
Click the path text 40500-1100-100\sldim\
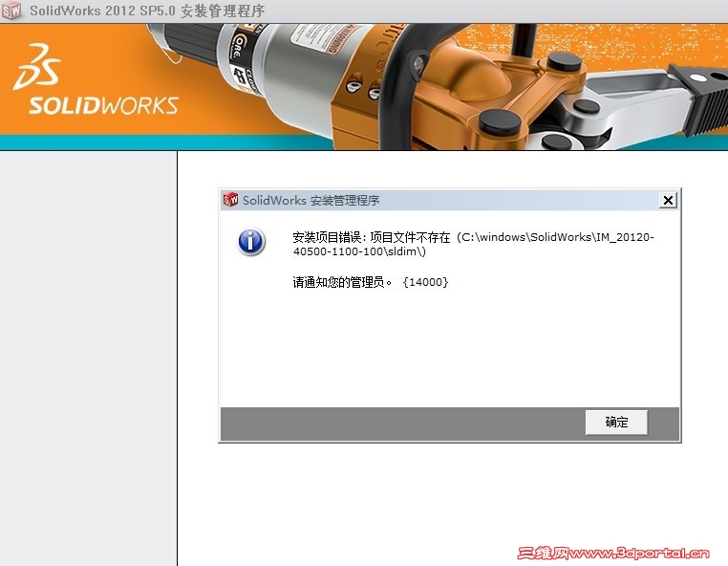tap(359, 251)
